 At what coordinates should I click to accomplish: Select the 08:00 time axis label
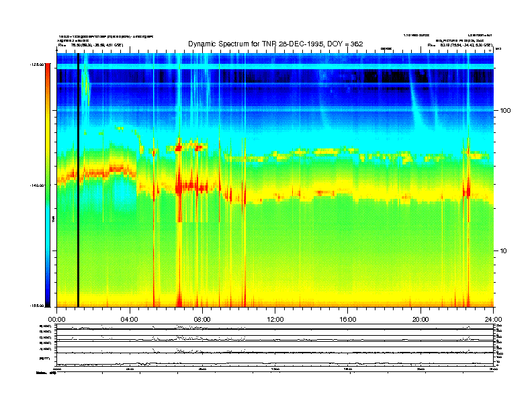coord(202,320)
